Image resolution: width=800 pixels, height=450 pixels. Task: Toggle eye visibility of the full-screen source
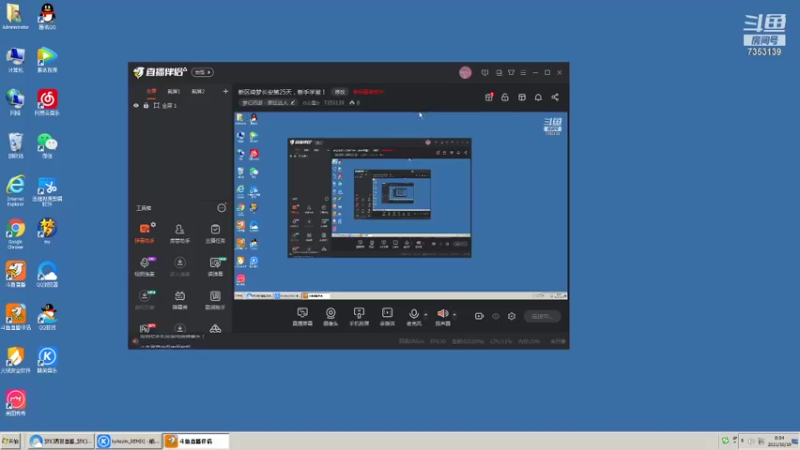pos(136,106)
